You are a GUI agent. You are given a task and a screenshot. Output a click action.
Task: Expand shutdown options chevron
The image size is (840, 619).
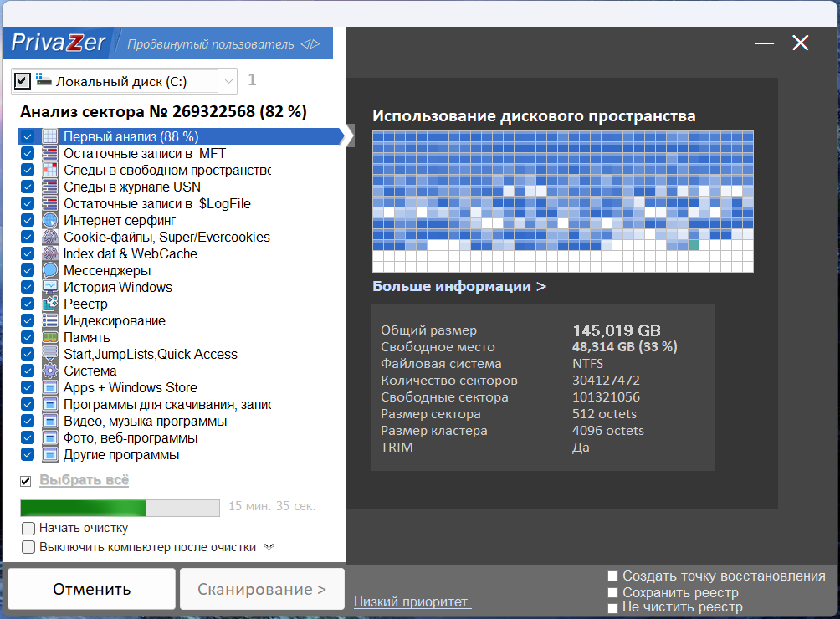pos(269,547)
